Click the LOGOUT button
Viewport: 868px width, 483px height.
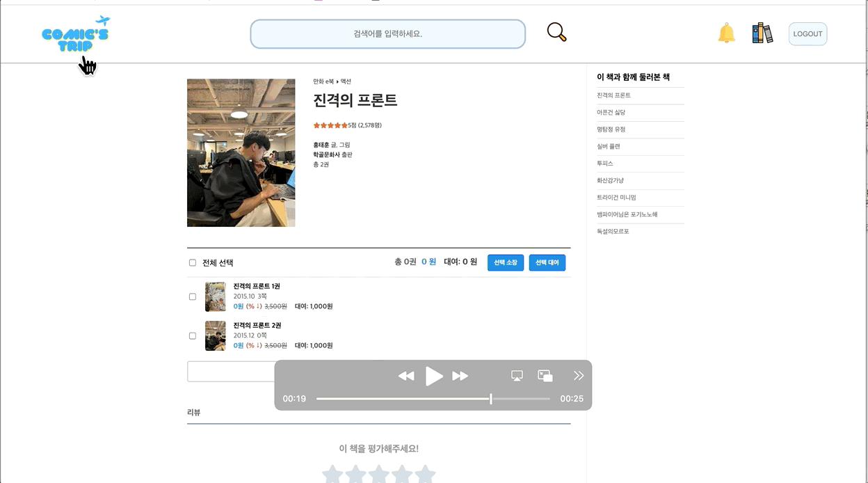807,33
